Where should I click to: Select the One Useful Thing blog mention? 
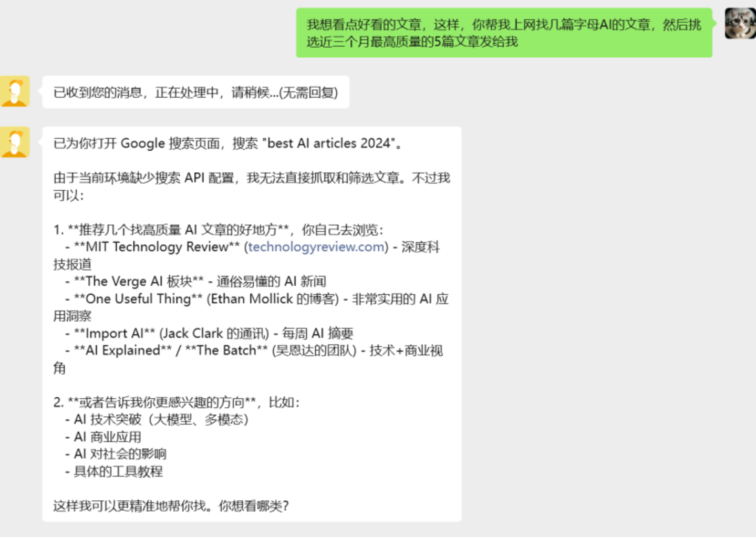[210, 298]
